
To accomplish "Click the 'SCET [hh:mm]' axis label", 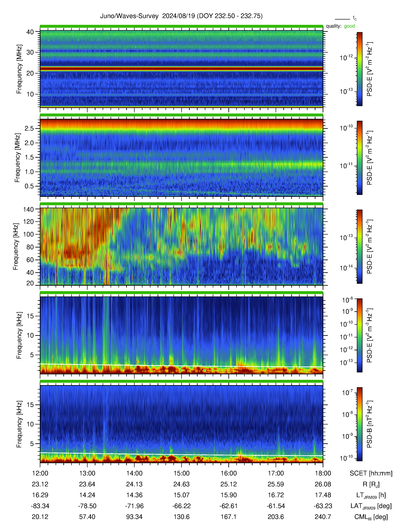I will tap(371, 473).
